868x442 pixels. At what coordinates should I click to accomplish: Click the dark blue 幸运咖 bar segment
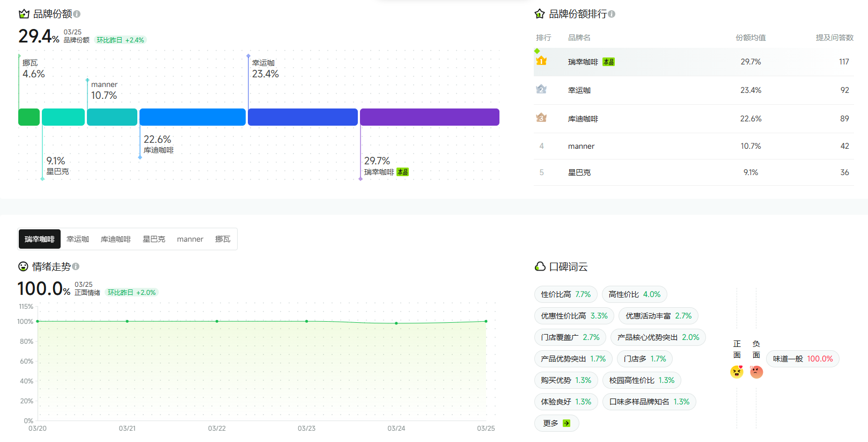(x=303, y=117)
